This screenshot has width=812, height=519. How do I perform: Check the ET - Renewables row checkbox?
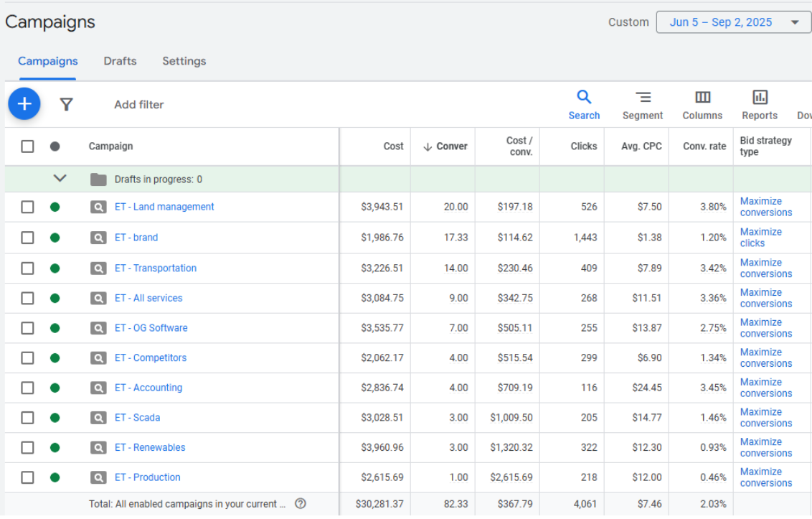coord(27,447)
